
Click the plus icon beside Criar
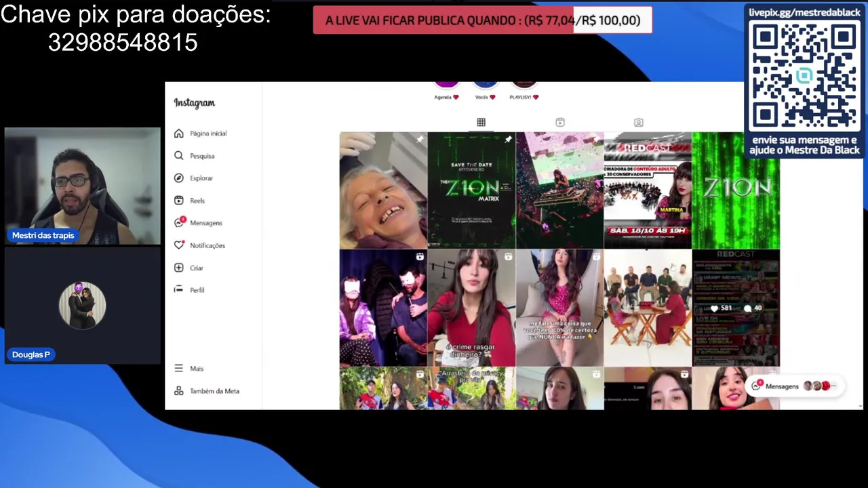(x=178, y=268)
